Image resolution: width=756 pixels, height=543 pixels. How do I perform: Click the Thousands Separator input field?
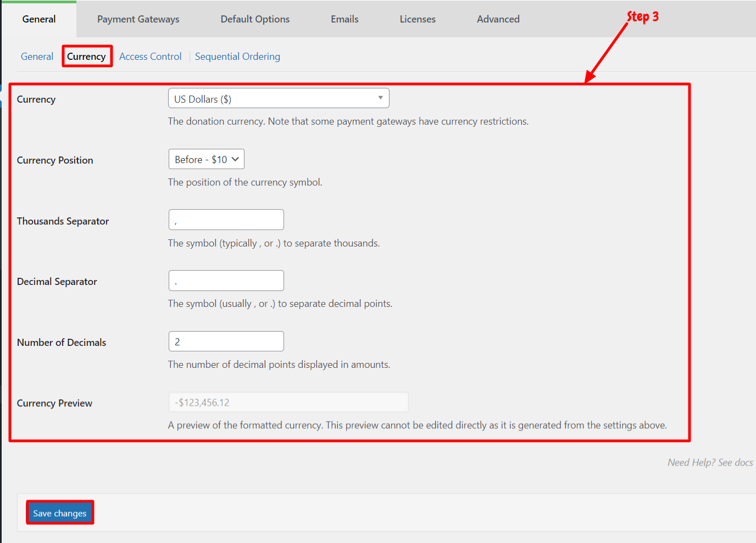tap(226, 220)
